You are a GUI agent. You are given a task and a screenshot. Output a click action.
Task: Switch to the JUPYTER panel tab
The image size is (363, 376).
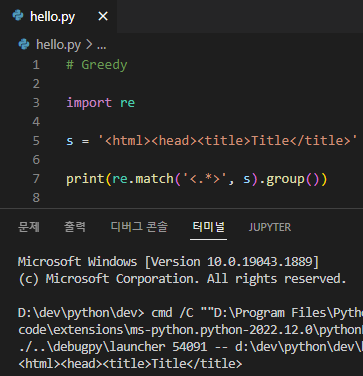(270, 227)
